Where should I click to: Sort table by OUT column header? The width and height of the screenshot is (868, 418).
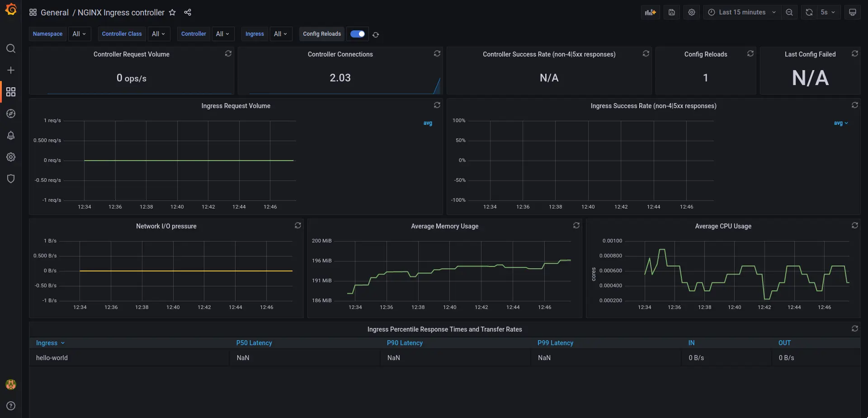pyautogui.click(x=784, y=343)
